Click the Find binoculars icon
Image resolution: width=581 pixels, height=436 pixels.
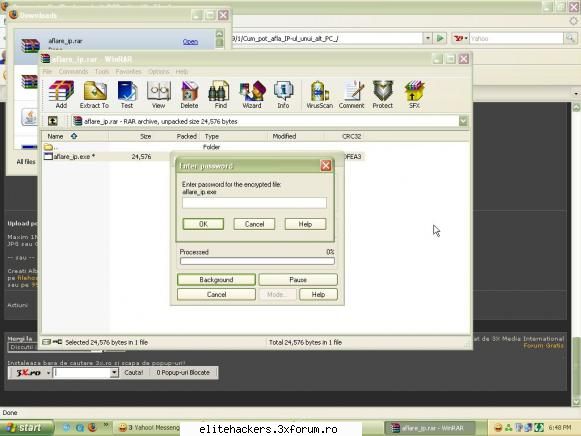tap(220, 94)
